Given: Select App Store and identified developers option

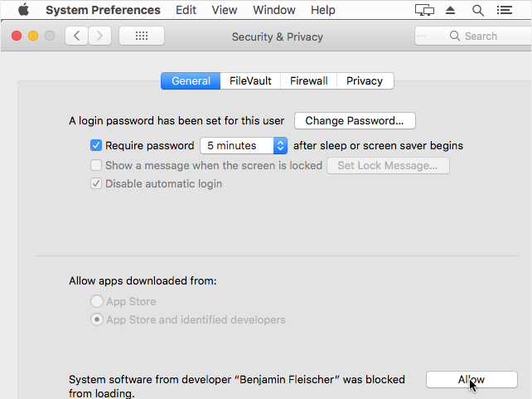Looking at the screenshot, I should tap(97, 319).
